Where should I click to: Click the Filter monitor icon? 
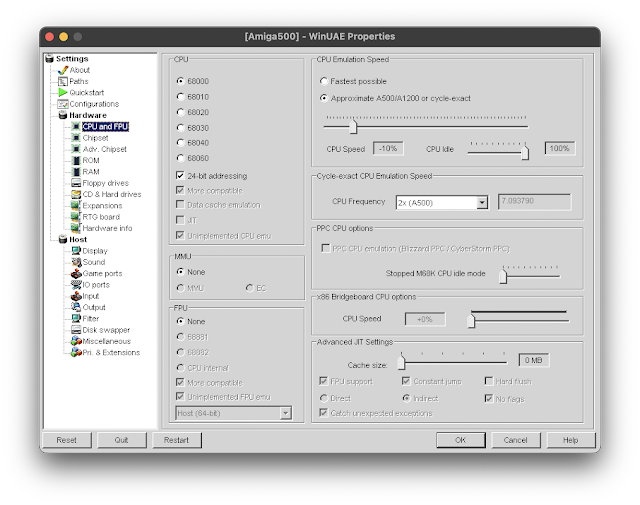pos(76,319)
